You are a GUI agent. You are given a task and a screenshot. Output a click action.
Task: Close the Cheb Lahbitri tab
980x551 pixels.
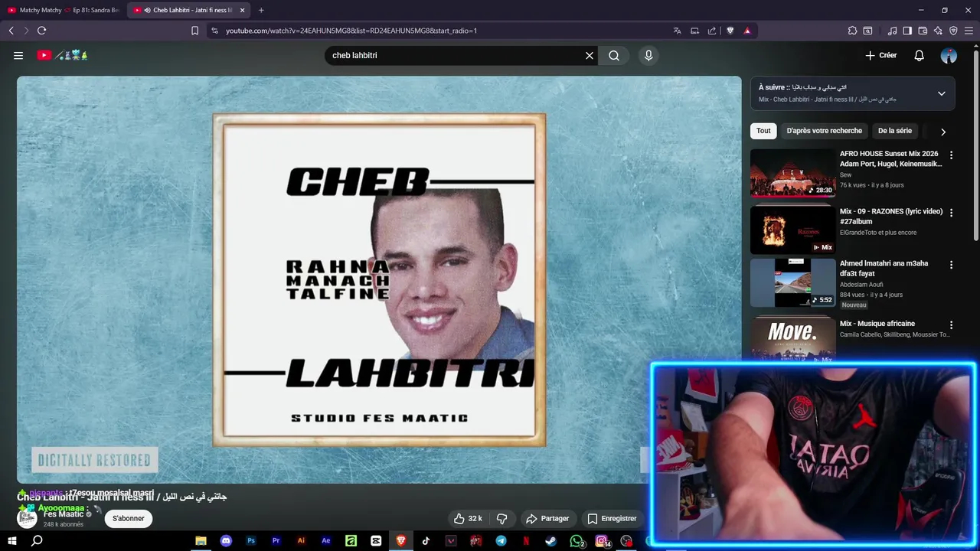point(243,10)
